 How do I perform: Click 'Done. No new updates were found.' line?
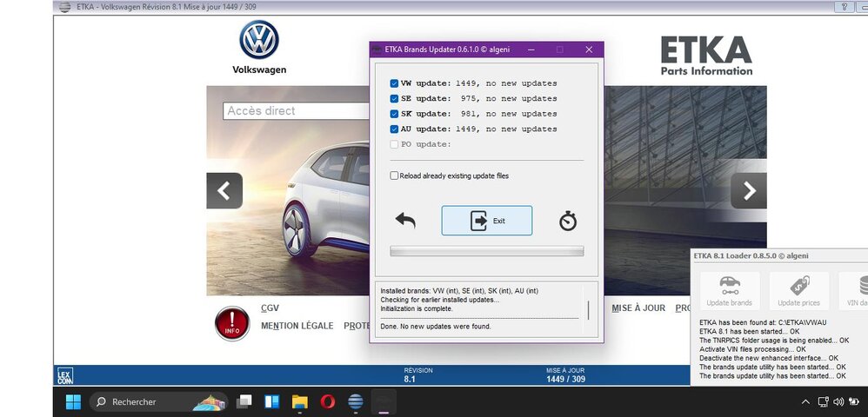coord(436,327)
